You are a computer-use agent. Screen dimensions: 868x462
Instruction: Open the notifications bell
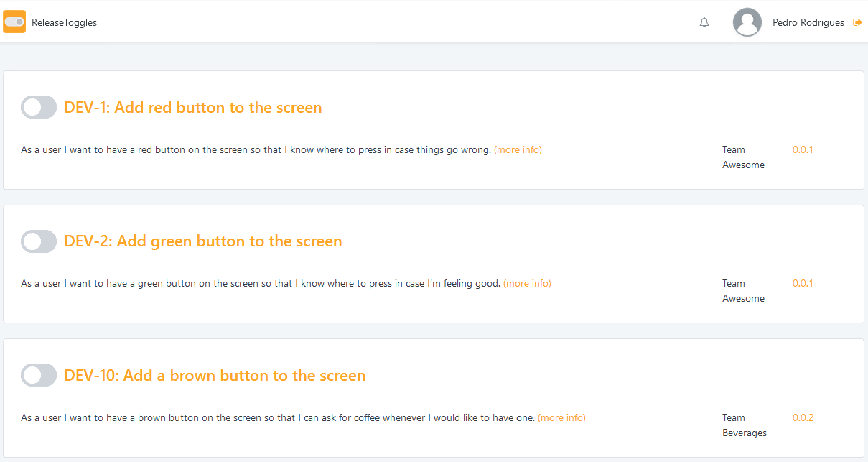[704, 23]
